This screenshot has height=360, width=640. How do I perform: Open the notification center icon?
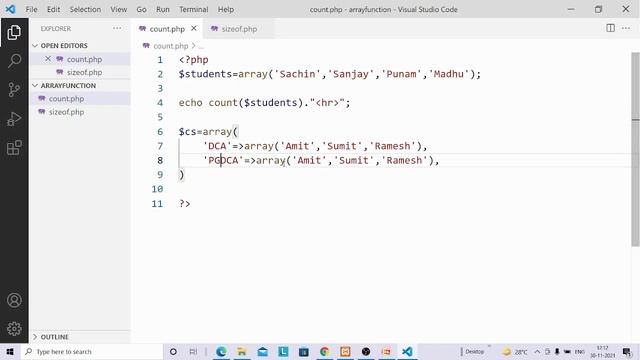click(x=627, y=351)
